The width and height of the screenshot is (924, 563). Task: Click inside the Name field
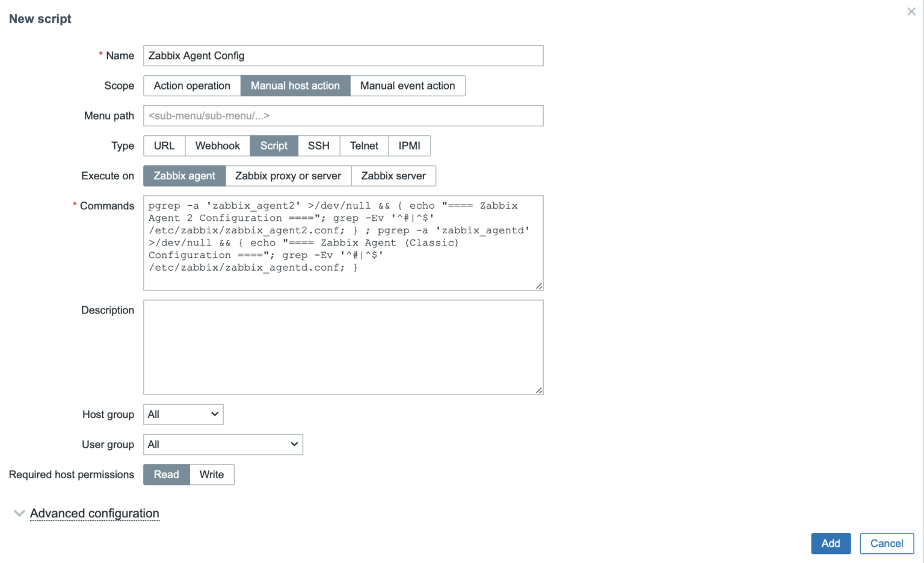point(343,55)
